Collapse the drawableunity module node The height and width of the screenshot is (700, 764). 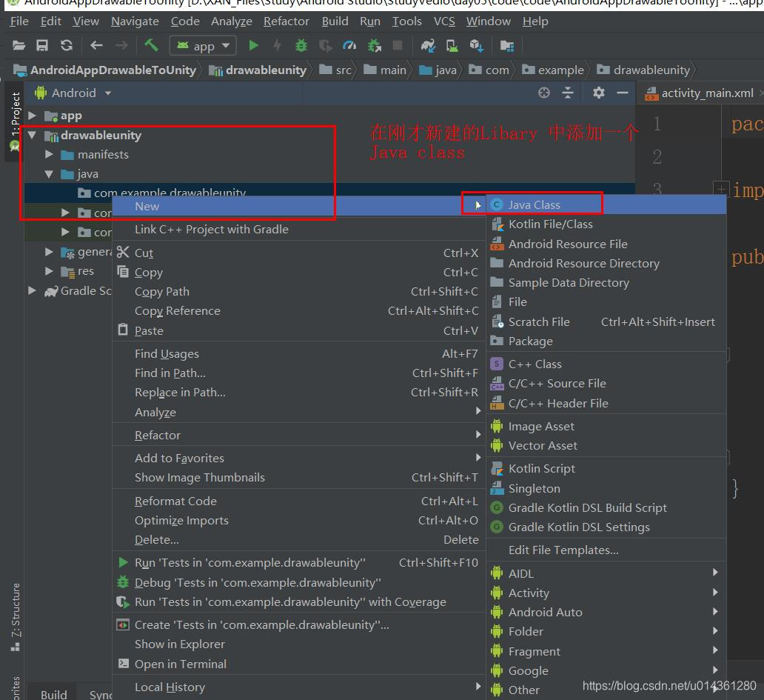pos(32,135)
